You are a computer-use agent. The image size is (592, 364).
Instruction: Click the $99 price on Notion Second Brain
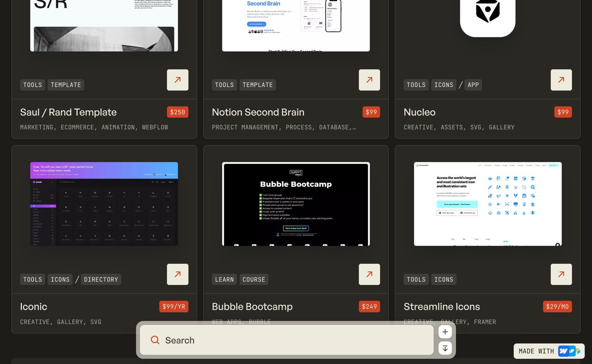(371, 112)
